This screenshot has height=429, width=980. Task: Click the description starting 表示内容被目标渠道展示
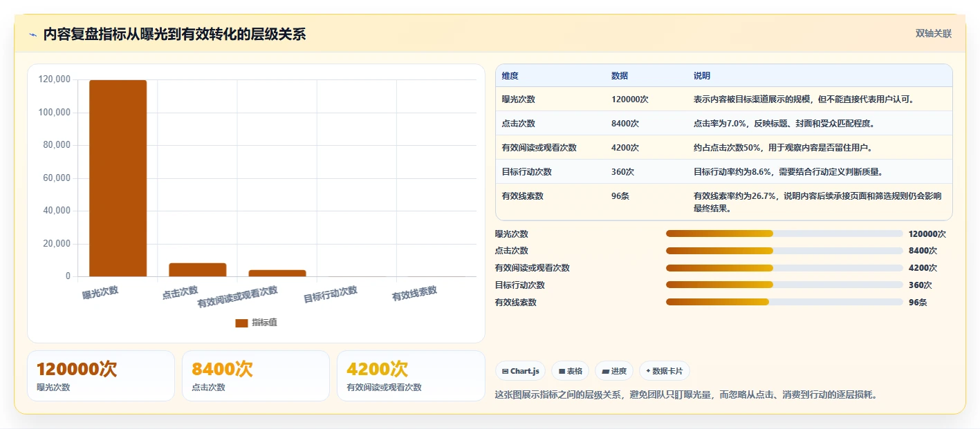[x=804, y=99]
